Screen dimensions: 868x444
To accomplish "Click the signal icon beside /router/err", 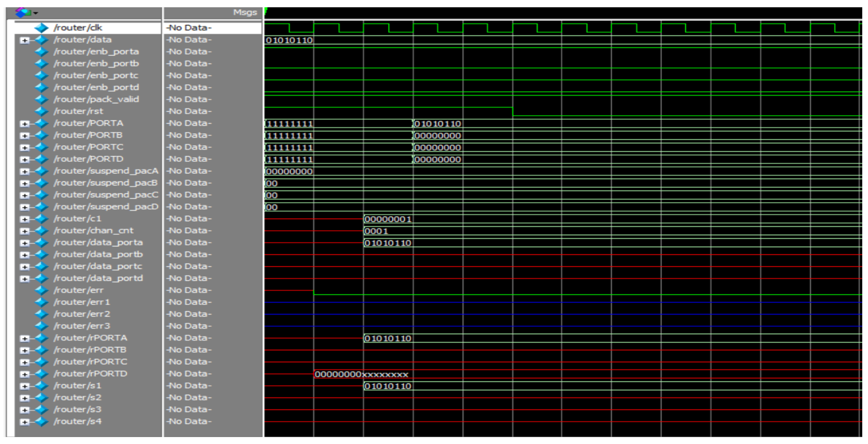I will pos(41,290).
